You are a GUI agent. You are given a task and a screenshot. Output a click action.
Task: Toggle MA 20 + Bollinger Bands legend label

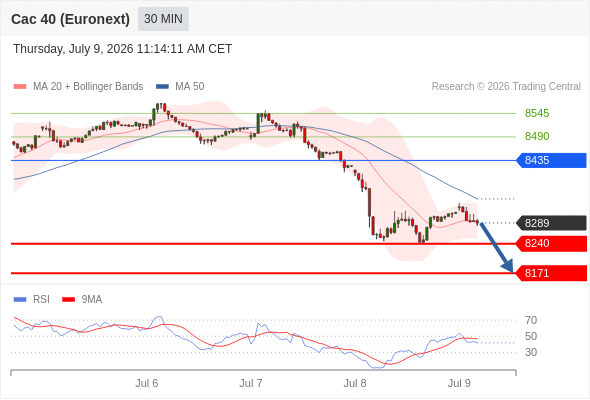click(x=88, y=87)
